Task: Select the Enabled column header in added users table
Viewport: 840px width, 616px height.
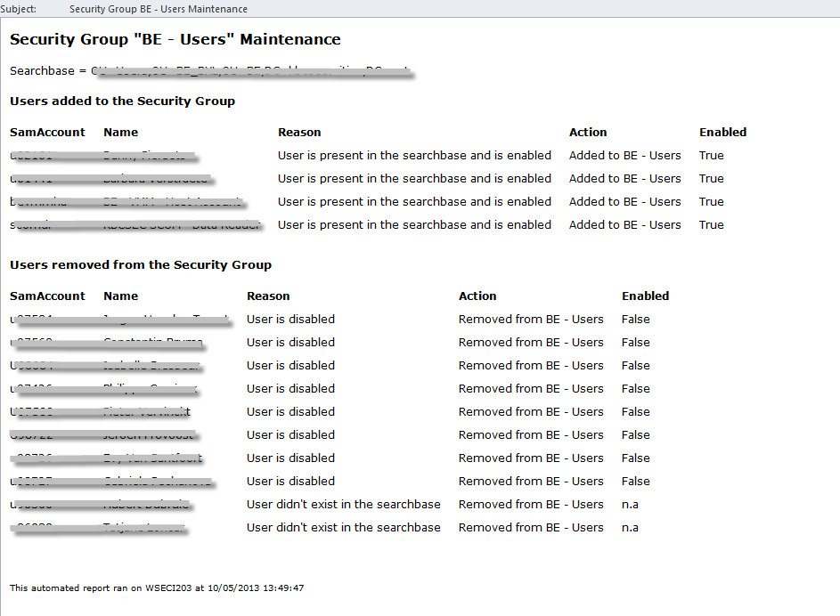Action: tap(722, 132)
